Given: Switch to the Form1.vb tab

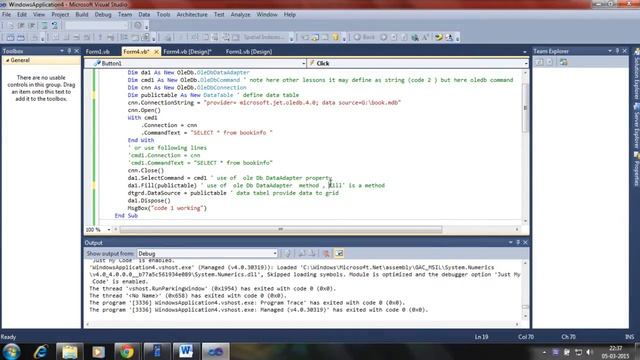Looking at the screenshot, I should coord(98,52).
